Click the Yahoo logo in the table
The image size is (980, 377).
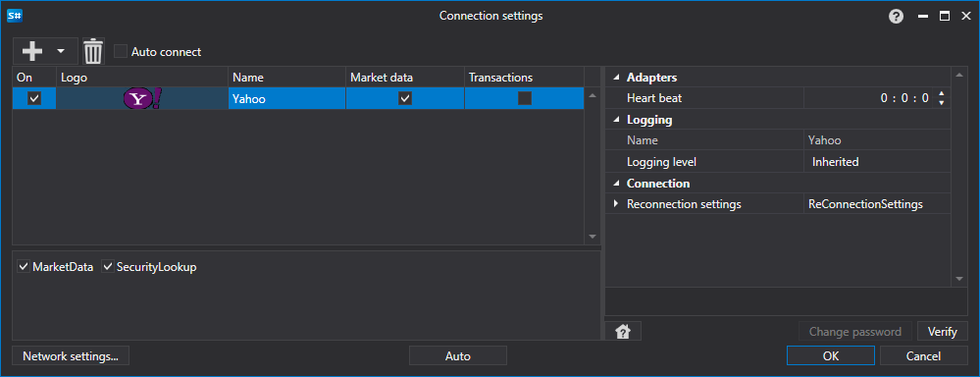tap(142, 98)
